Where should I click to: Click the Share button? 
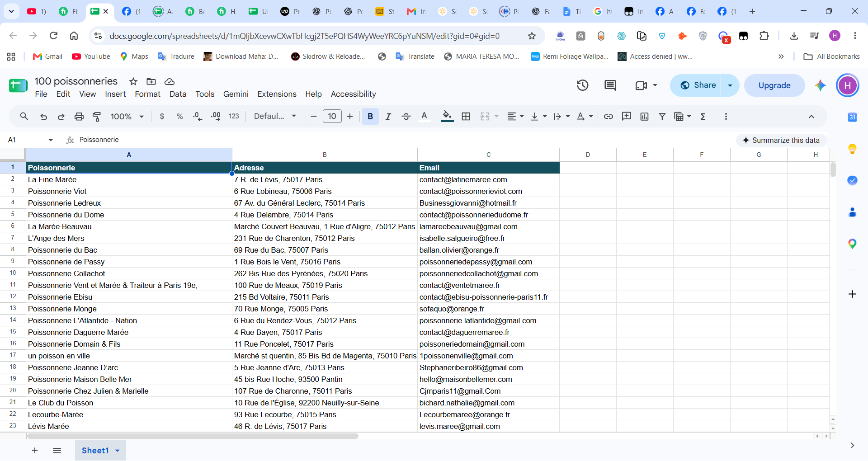(x=696, y=85)
